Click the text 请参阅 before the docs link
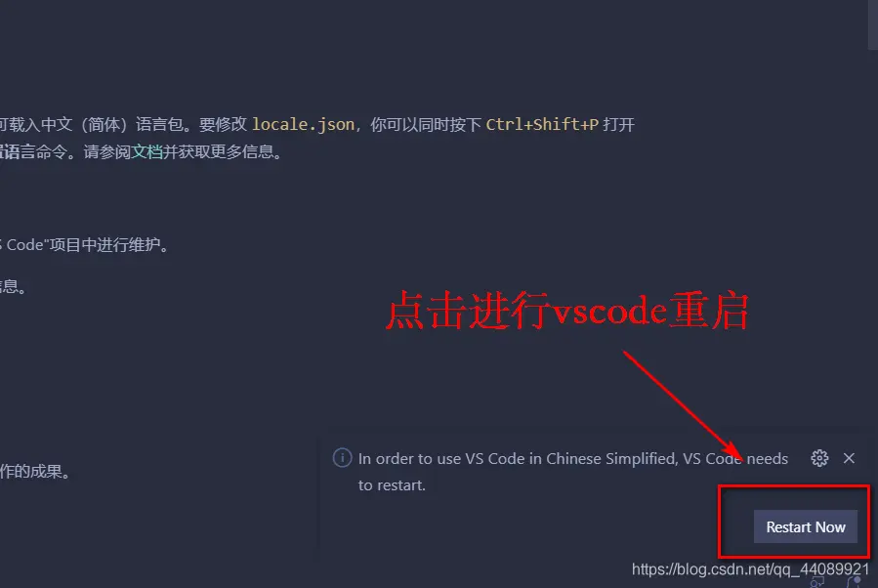The height and width of the screenshot is (588, 878). point(107,151)
